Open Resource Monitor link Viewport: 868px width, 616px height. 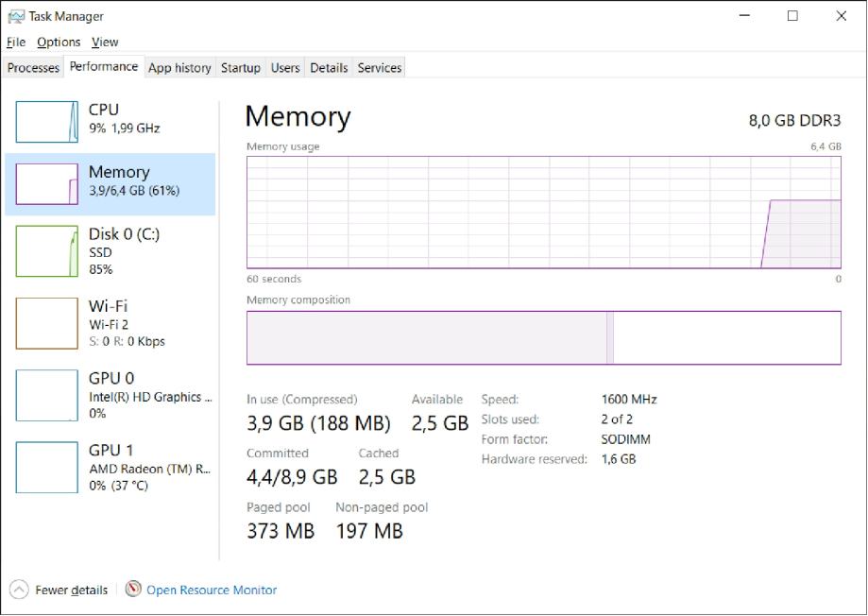[212, 590]
